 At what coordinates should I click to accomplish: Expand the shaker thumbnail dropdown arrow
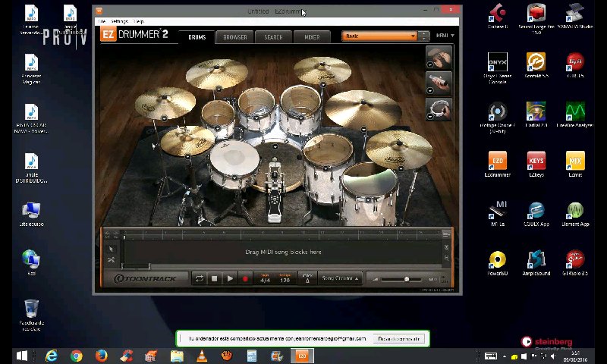tap(430, 91)
